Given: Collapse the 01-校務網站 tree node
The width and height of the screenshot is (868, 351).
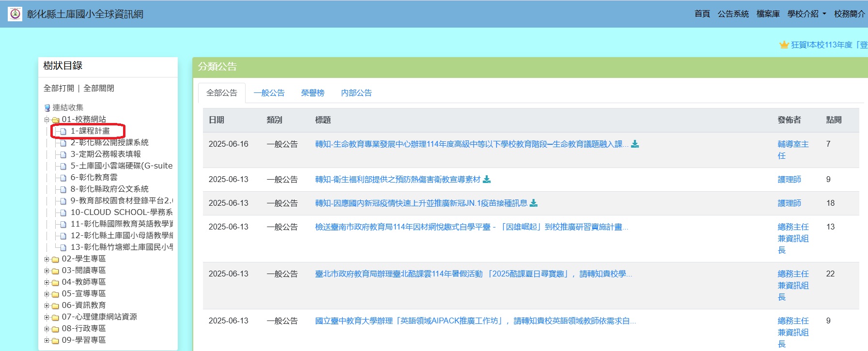Looking at the screenshot, I should (47, 120).
